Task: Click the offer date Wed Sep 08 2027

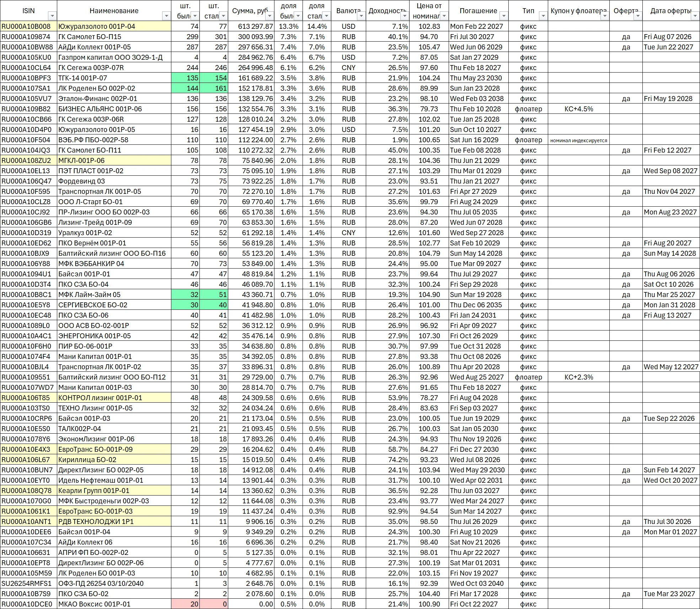Action: pos(671,171)
